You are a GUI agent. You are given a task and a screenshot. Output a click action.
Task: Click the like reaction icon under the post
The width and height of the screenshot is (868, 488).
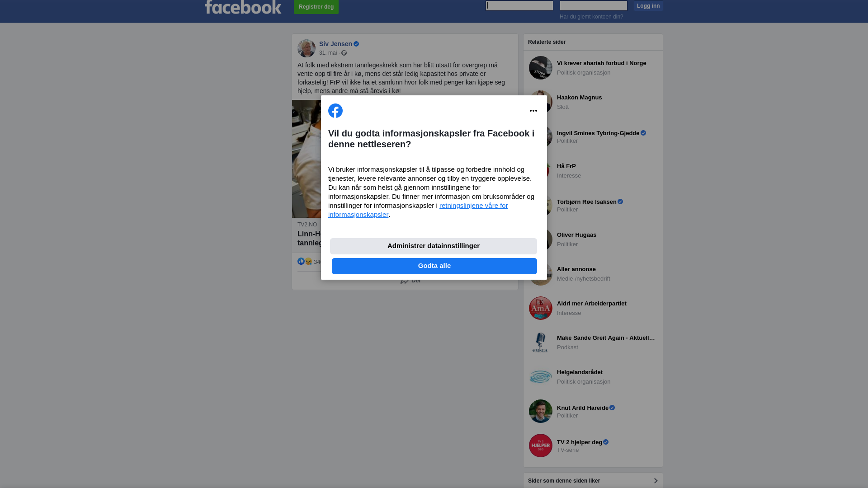301,261
